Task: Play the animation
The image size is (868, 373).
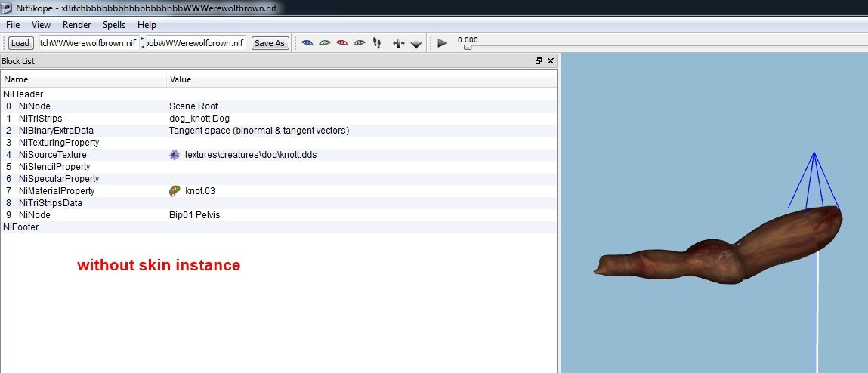Action: (442, 42)
